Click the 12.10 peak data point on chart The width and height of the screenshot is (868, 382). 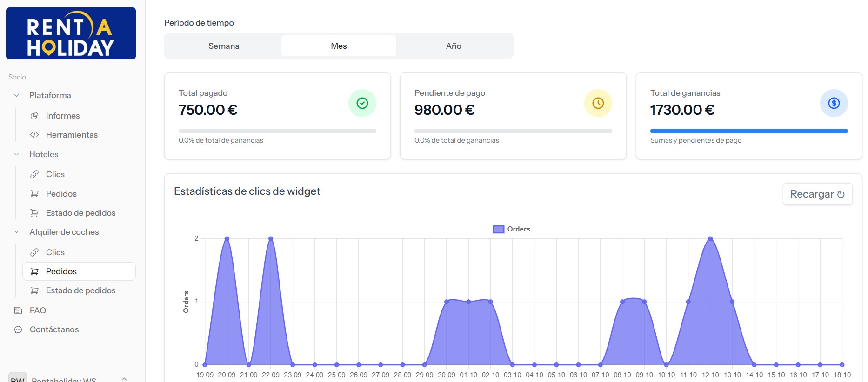(x=710, y=239)
